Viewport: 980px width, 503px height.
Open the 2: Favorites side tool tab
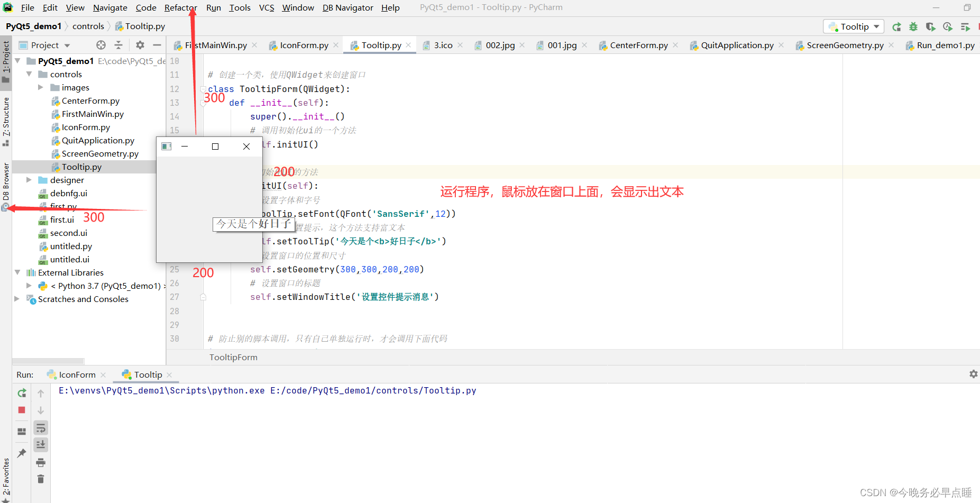(6, 480)
